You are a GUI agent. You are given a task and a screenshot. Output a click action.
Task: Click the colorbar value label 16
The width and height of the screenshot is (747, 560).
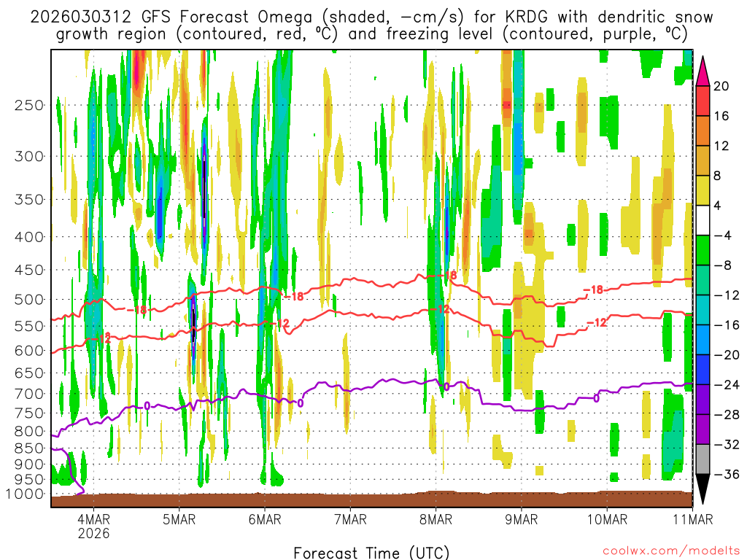(721, 116)
